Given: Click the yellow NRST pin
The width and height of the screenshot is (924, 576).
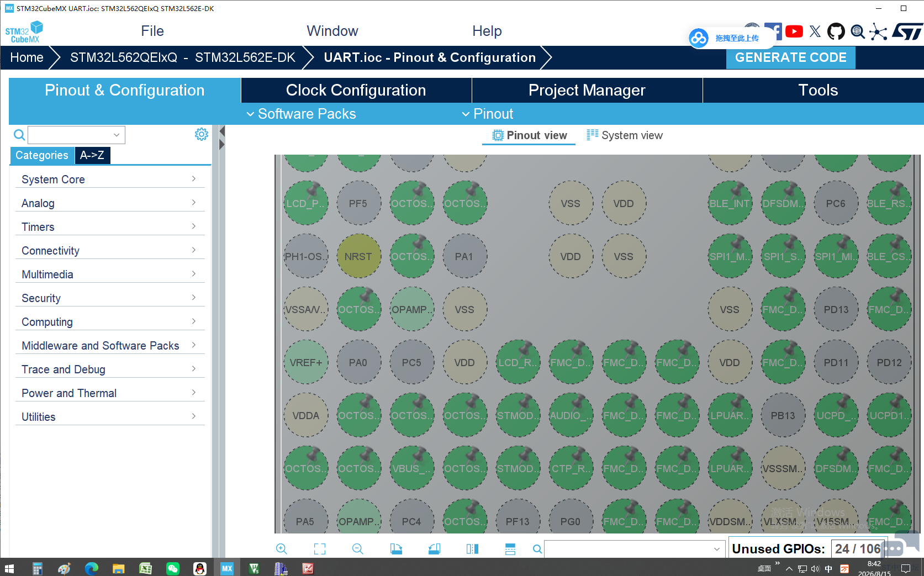Looking at the screenshot, I should [x=358, y=256].
